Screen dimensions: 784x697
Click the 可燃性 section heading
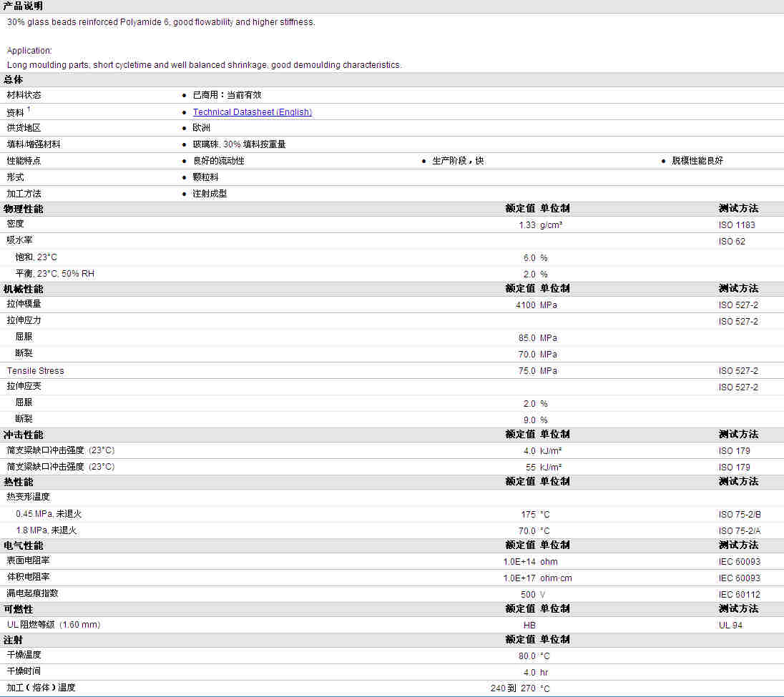[19, 609]
